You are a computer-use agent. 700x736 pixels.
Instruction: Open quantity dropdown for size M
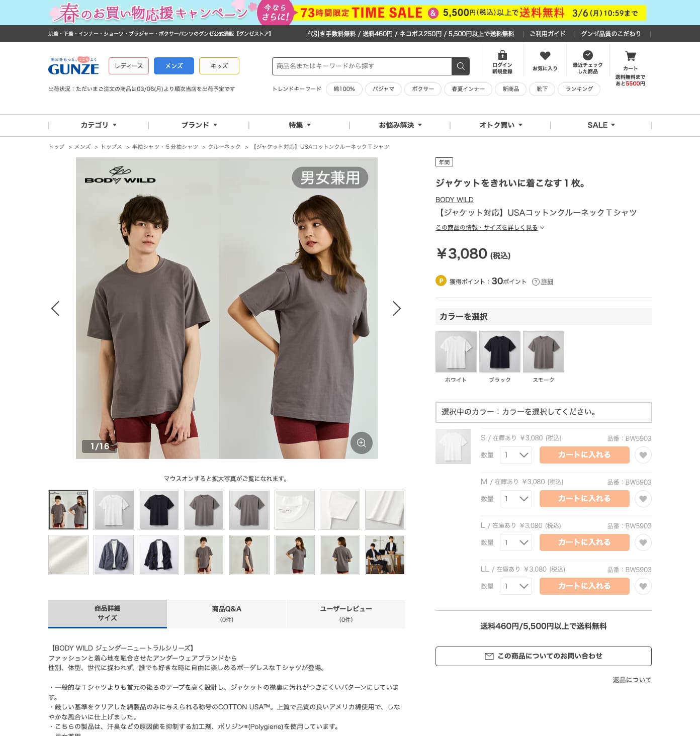[516, 499]
